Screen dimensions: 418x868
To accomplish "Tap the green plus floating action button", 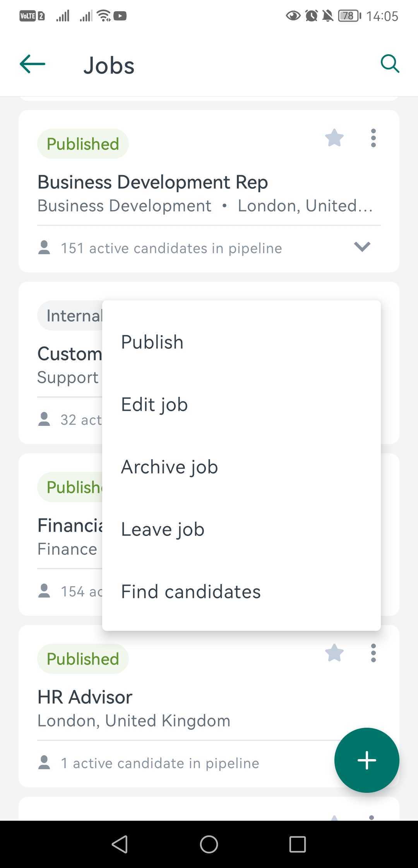I will coord(367,760).
